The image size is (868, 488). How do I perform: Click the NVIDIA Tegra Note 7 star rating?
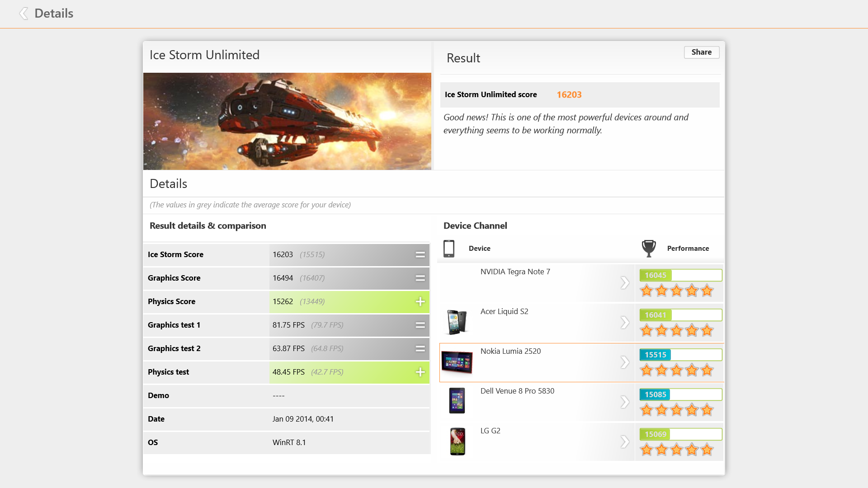click(x=677, y=291)
